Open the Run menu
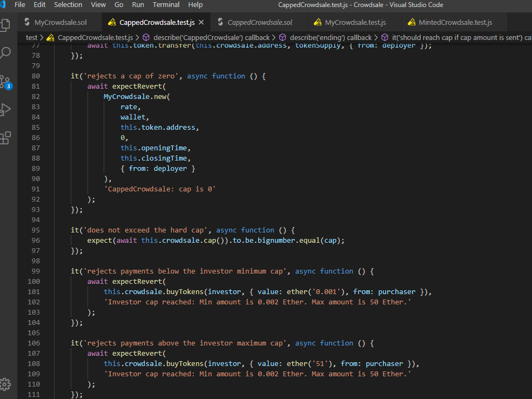The image size is (532, 399). point(138,5)
